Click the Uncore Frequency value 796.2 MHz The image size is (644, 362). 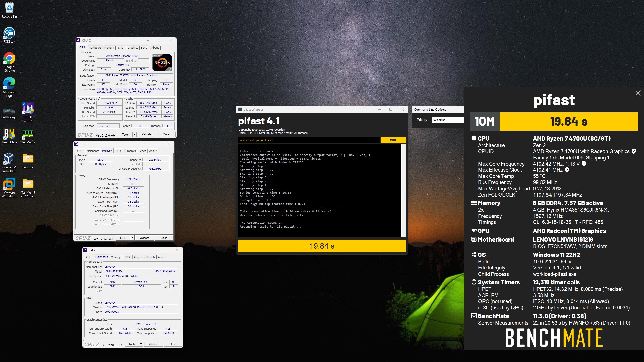(155, 169)
